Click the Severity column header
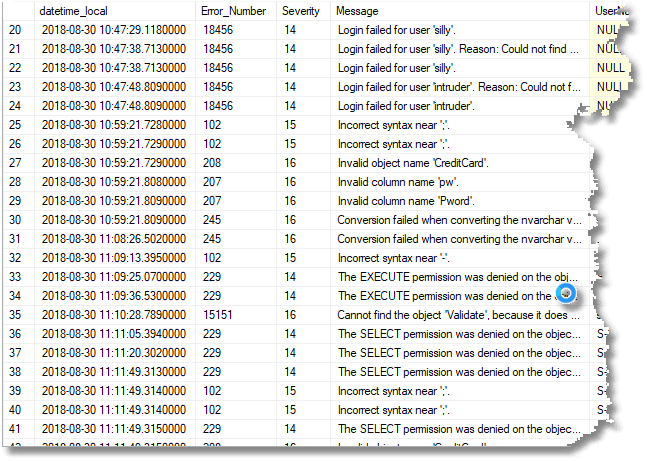 click(x=303, y=11)
